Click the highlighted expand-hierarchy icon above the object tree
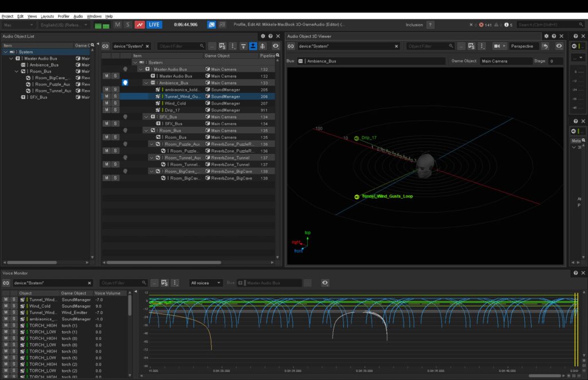Screen dimensions: 588x380 (x=253, y=46)
